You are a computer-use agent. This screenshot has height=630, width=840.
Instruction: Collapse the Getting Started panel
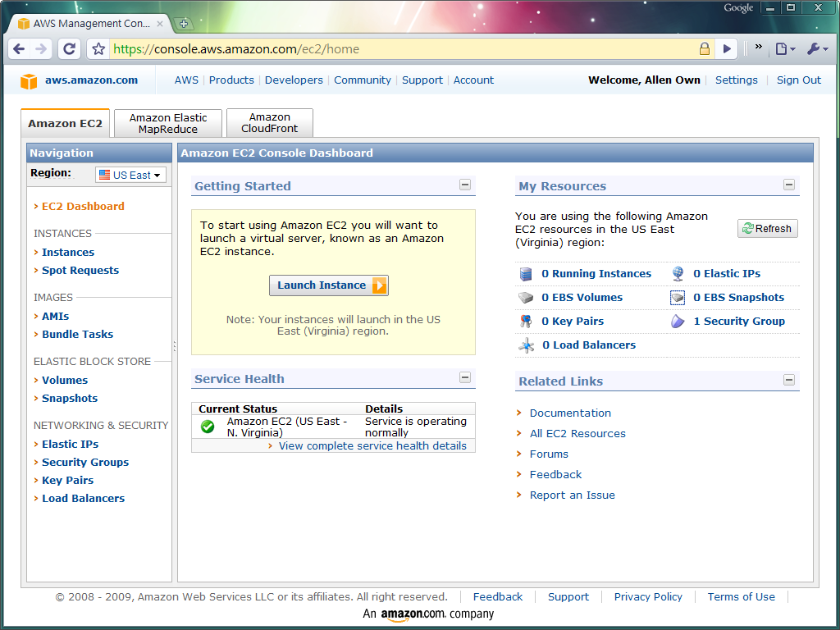point(465,185)
